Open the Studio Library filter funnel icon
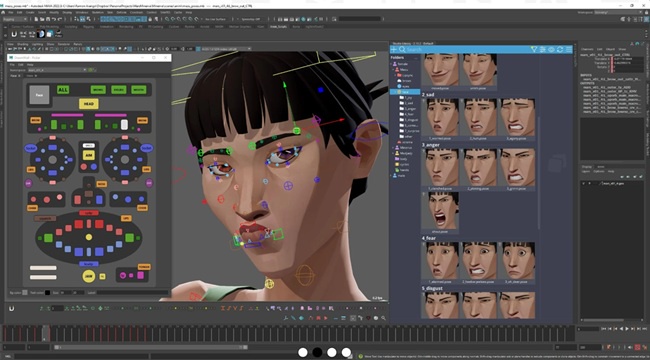Image resolution: width=650 pixels, height=360 pixels. pos(534,49)
